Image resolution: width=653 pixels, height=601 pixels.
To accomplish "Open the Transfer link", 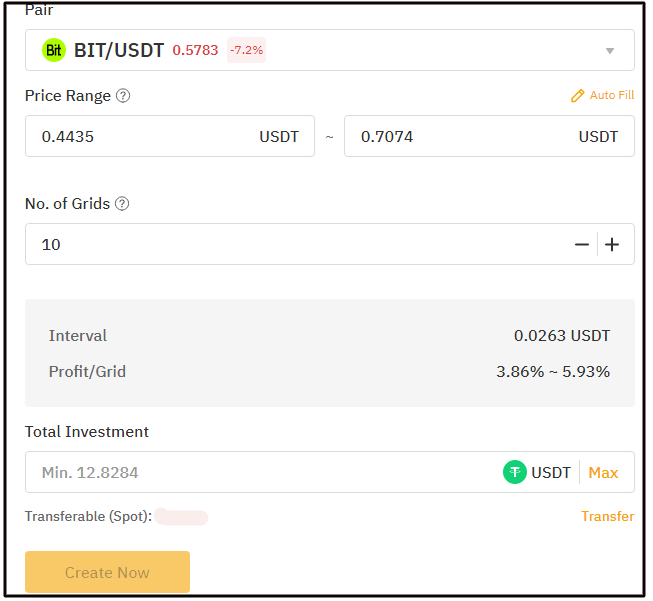I will [x=608, y=516].
